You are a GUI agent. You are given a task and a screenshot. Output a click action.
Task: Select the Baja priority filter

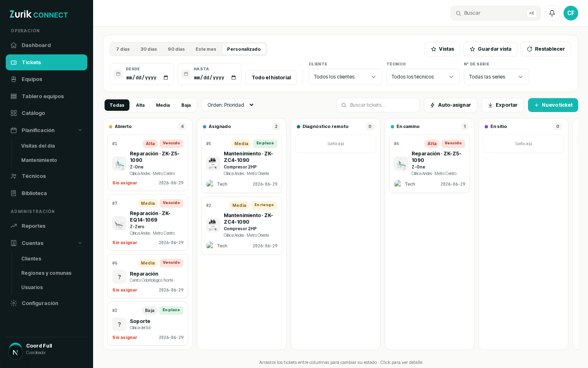click(186, 105)
